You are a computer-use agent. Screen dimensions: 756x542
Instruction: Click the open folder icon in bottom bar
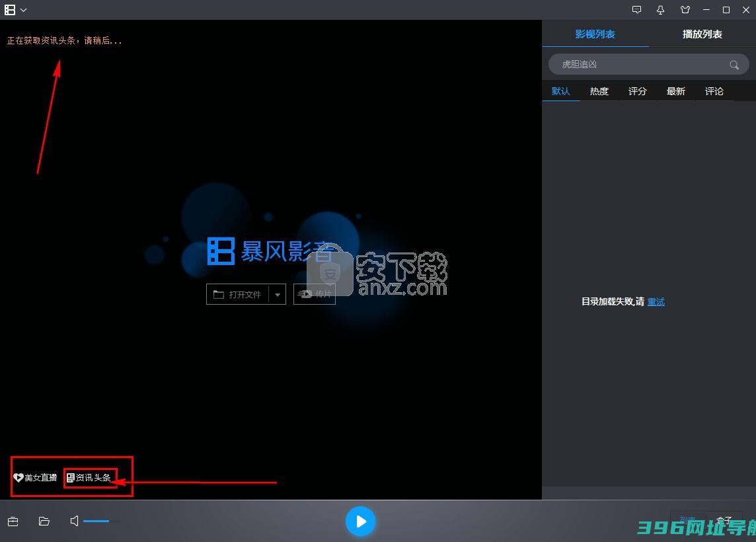point(44,522)
